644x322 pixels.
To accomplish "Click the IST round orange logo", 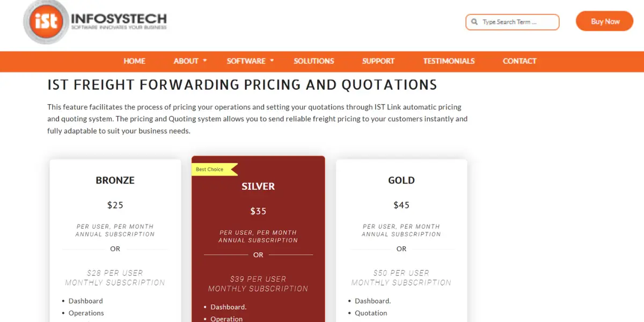I will click(46, 21).
